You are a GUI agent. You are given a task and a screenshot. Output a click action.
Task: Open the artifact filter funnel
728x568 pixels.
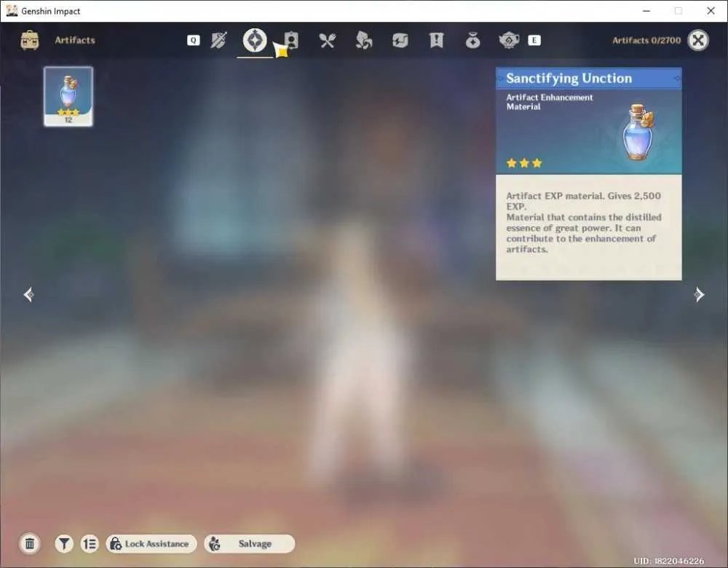[x=64, y=543]
